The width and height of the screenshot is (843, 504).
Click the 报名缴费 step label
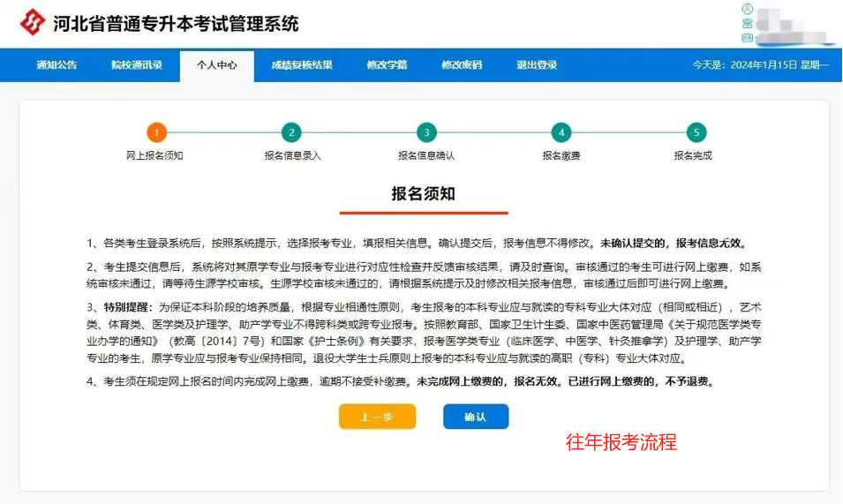coord(561,156)
